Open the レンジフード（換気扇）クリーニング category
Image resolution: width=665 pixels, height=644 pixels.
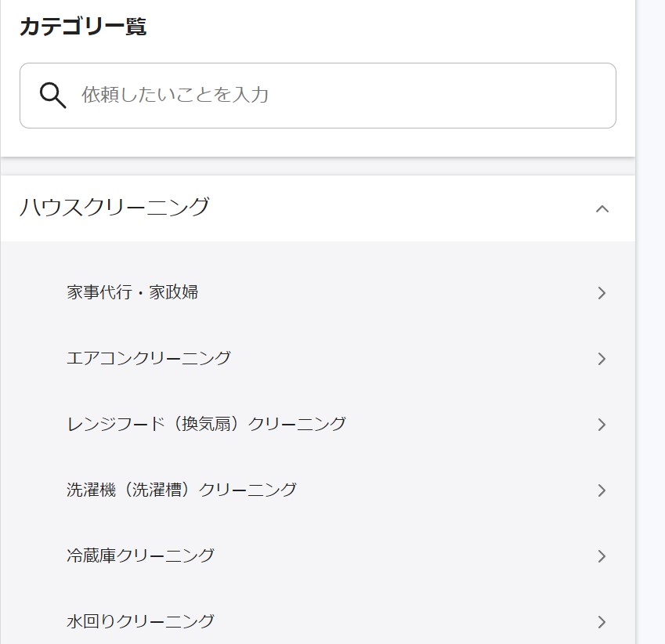pyautogui.click(x=207, y=425)
